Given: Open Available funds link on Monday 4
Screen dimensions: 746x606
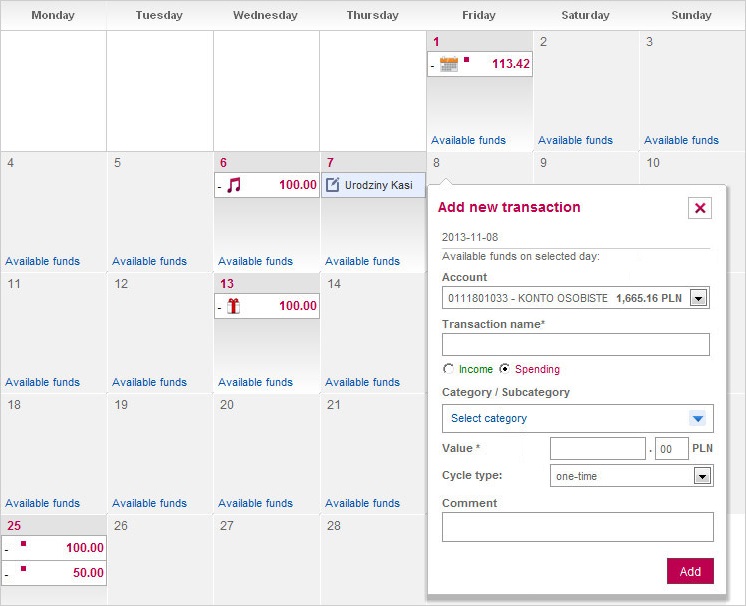Looking at the screenshot, I should (x=42, y=261).
